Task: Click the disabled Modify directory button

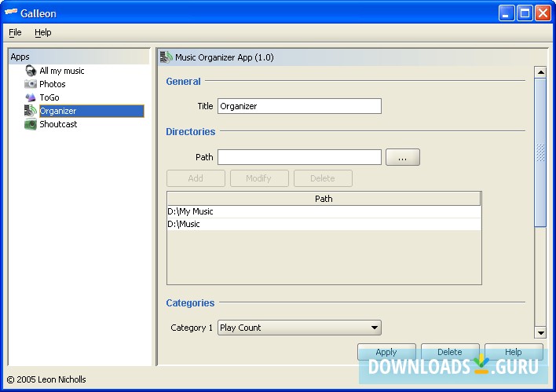Action: (259, 178)
